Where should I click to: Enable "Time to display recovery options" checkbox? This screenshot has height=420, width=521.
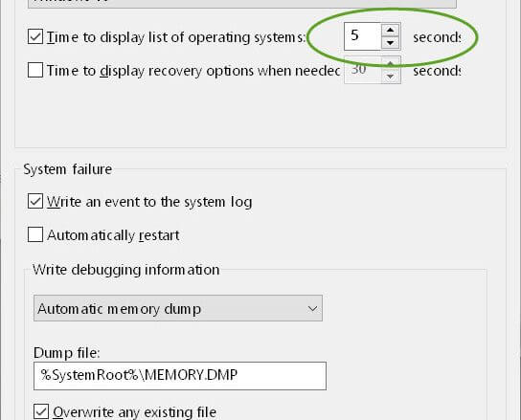[35, 70]
